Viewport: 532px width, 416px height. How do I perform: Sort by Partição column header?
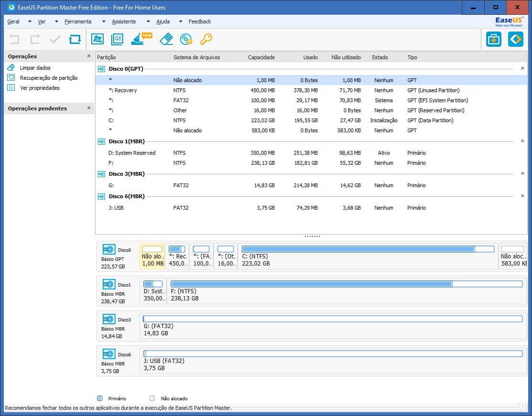point(133,57)
